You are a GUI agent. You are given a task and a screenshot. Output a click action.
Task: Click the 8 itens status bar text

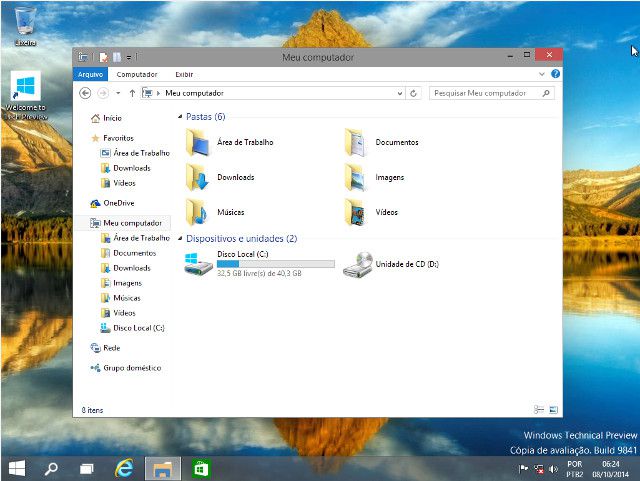(x=92, y=410)
